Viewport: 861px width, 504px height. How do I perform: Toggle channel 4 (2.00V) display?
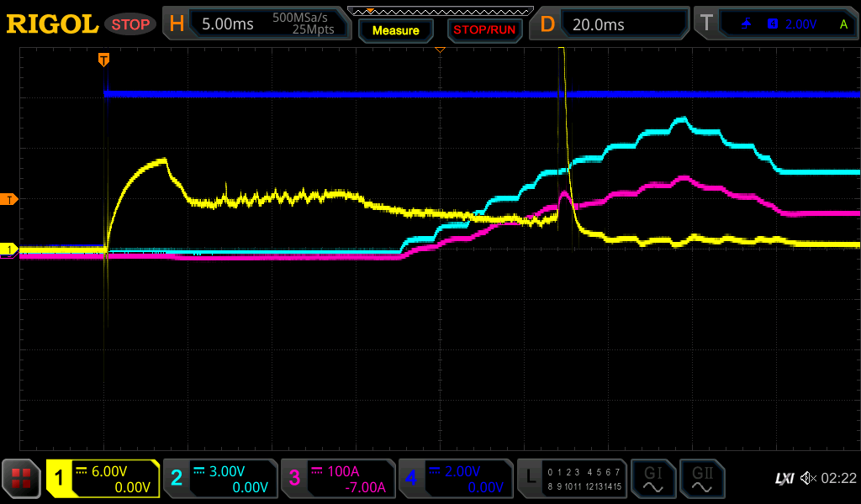coord(456,479)
